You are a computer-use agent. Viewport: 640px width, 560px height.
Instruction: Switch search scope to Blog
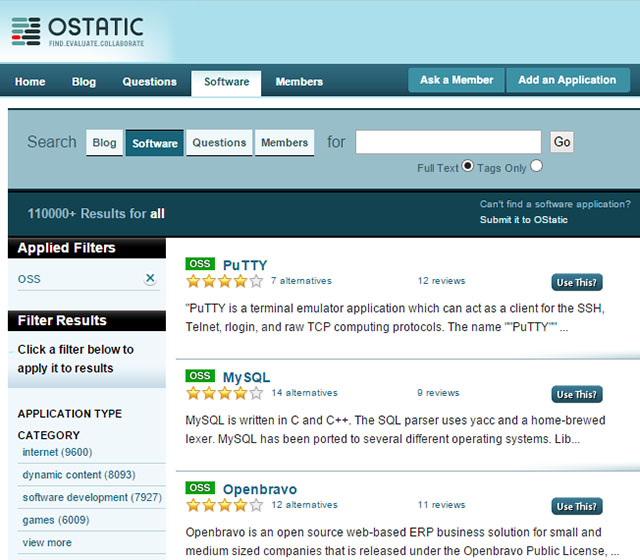[x=104, y=142]
